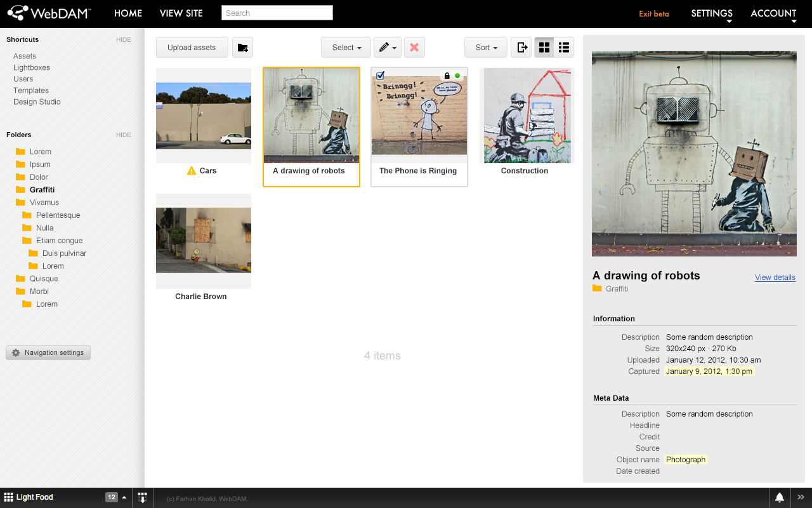This screenshot has width=812, height=508.
Task: Select the Construction thumbnail
Action: 527,116
